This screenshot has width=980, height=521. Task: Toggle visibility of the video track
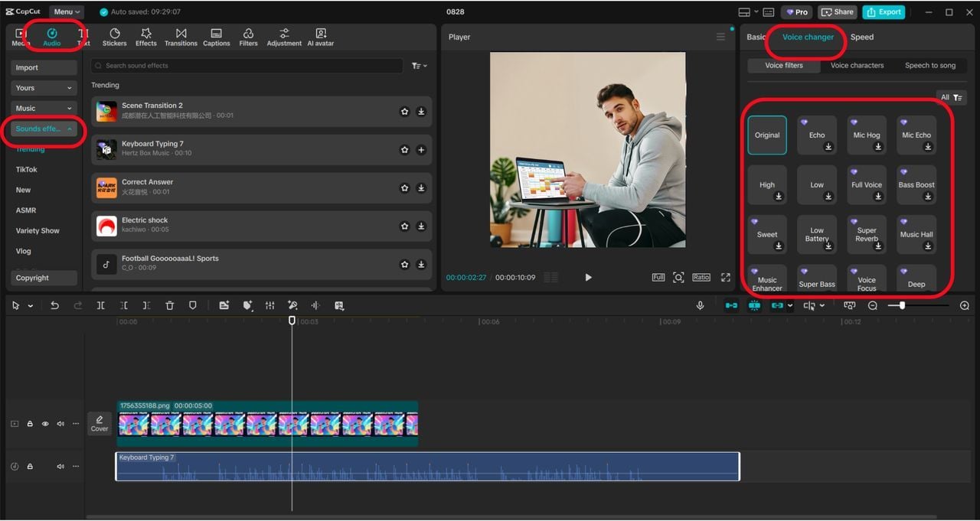click(x=45, y=424)
